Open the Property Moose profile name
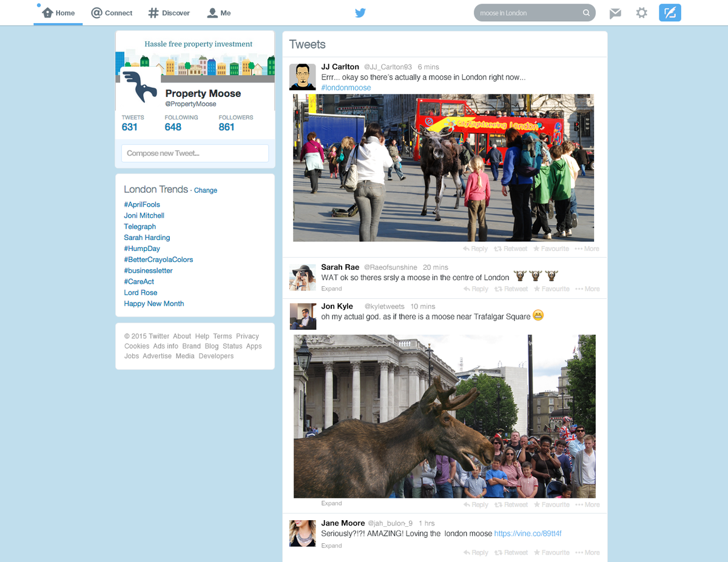728x562 pixels. (x=203, y=93)
